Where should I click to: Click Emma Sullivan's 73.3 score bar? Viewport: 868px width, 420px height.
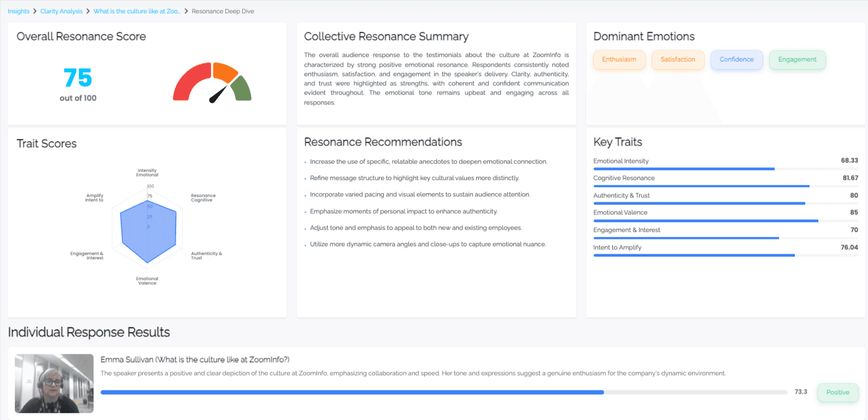click(352, 392)
